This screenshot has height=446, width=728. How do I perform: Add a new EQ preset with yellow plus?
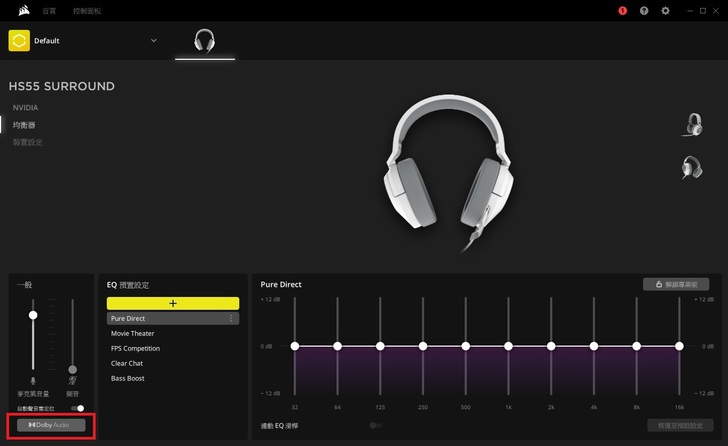click(173, 303)
